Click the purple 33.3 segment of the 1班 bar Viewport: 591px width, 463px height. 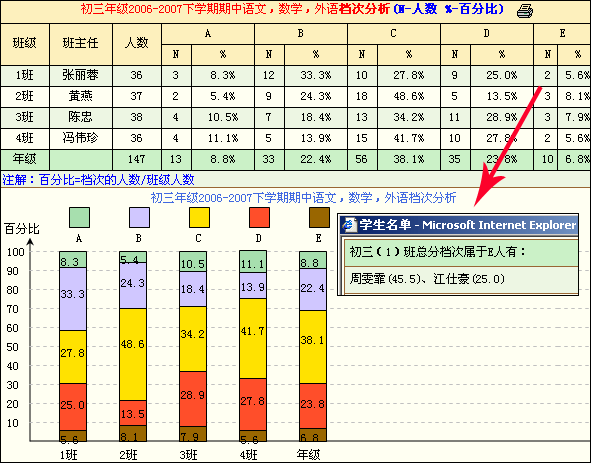73,299
